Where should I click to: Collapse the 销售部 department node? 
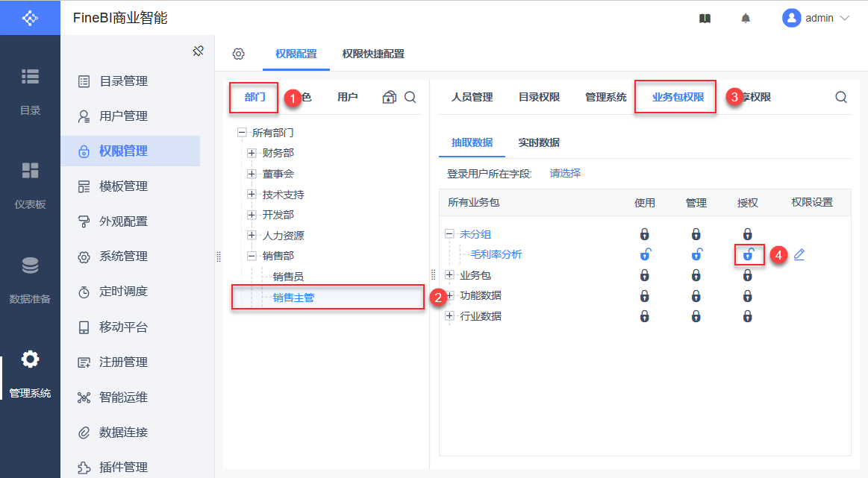[252, 256]
